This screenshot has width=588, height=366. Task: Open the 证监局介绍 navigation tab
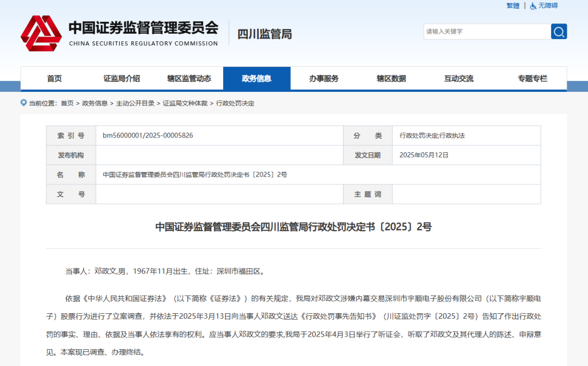(x=121, y=78)
